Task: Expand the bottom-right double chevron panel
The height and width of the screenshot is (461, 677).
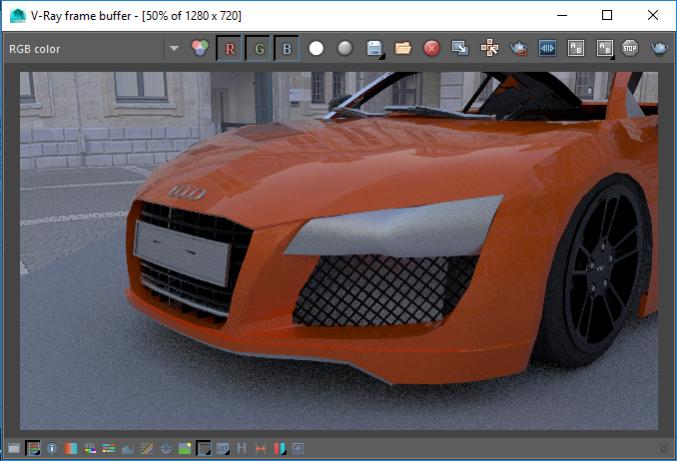Action: tap(664, 448)
